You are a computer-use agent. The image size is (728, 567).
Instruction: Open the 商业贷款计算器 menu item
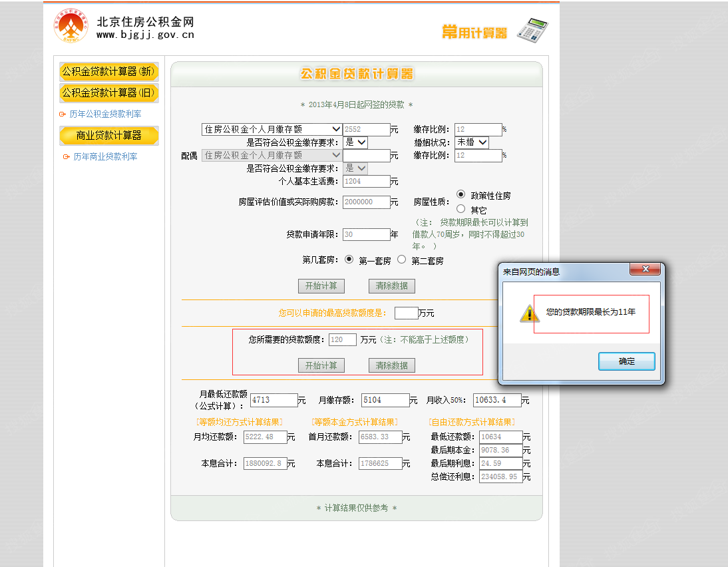(108, 136)
